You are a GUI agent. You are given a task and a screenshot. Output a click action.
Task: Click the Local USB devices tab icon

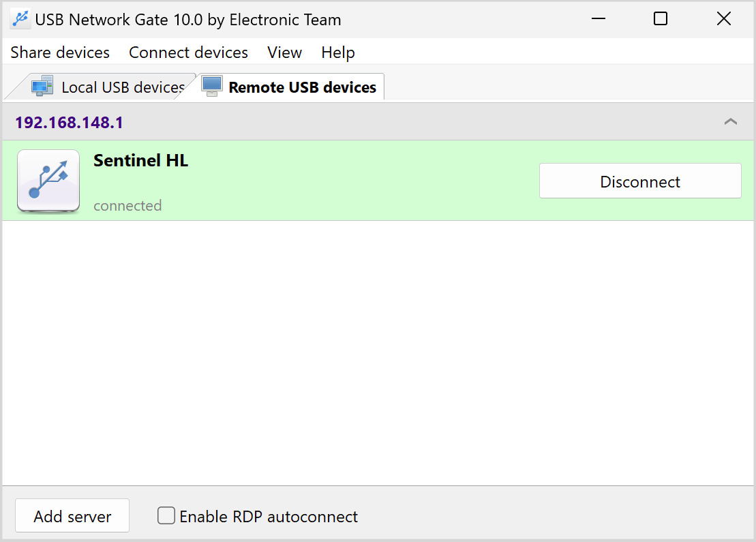42,87
